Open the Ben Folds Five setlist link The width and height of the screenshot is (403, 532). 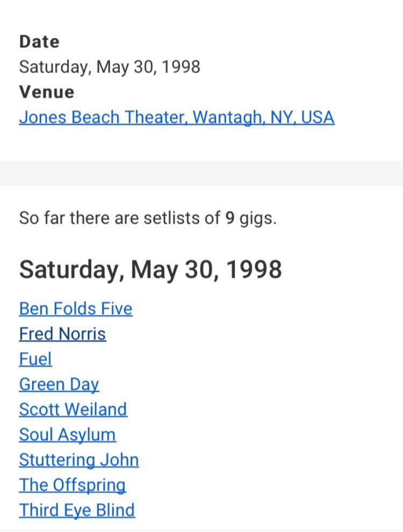click(75, 309)
